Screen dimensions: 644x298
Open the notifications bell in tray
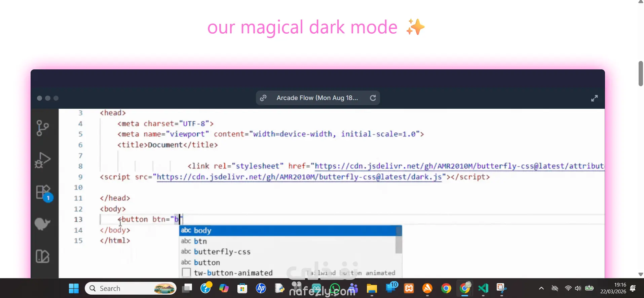coord(633,288)
